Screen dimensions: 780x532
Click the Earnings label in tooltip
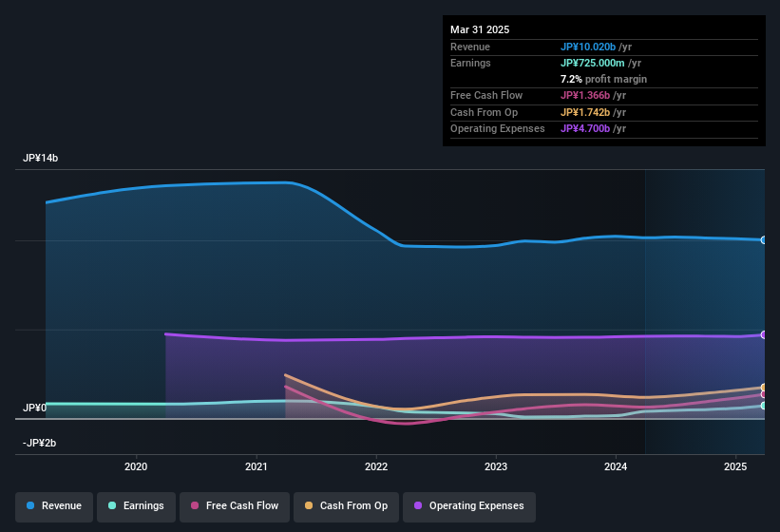pos(470,63)
